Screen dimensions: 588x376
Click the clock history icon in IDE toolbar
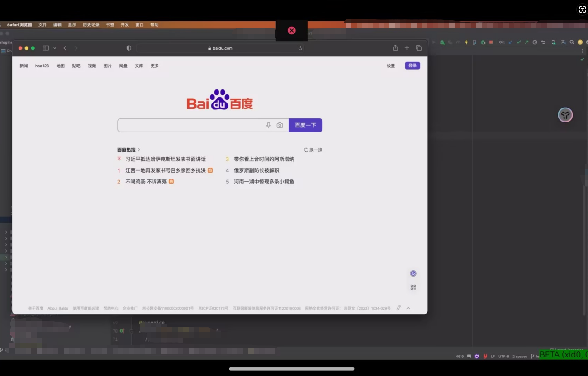pyautogui.click(x=535, y=42)
